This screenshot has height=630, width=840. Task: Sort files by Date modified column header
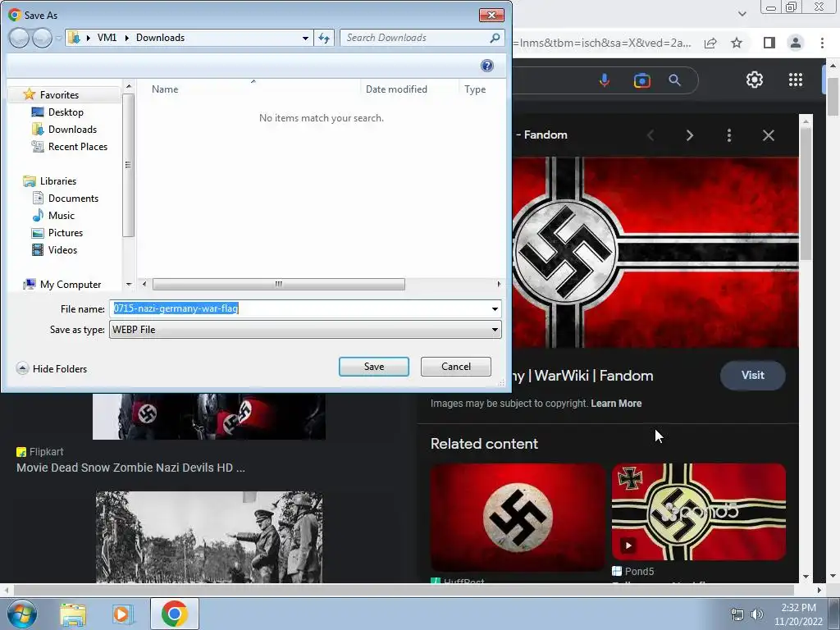[x=396, y=89]
